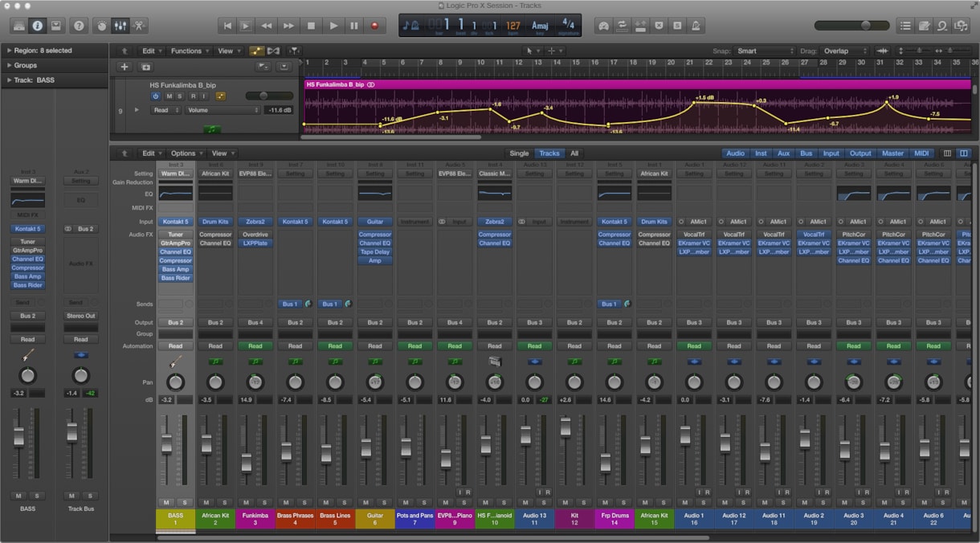Start playback with Play button
Image resolution: width=980 pixels, height=543 pixels.
point(333,26)
